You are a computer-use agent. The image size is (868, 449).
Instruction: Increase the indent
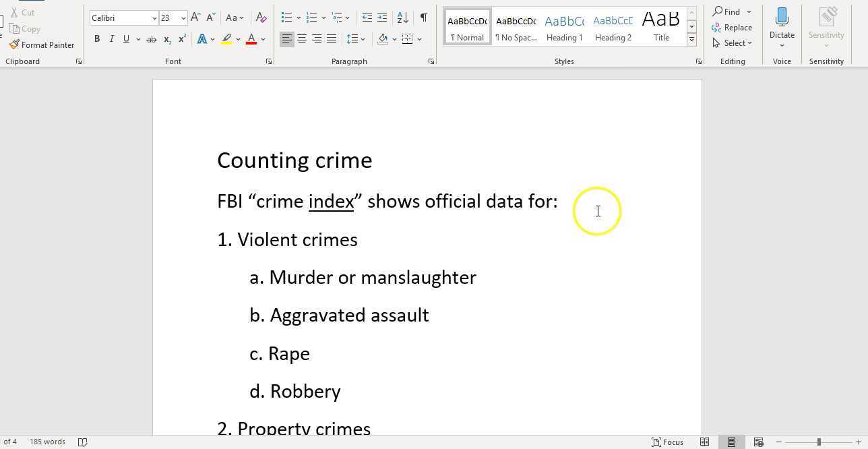(x=382, y=18)
